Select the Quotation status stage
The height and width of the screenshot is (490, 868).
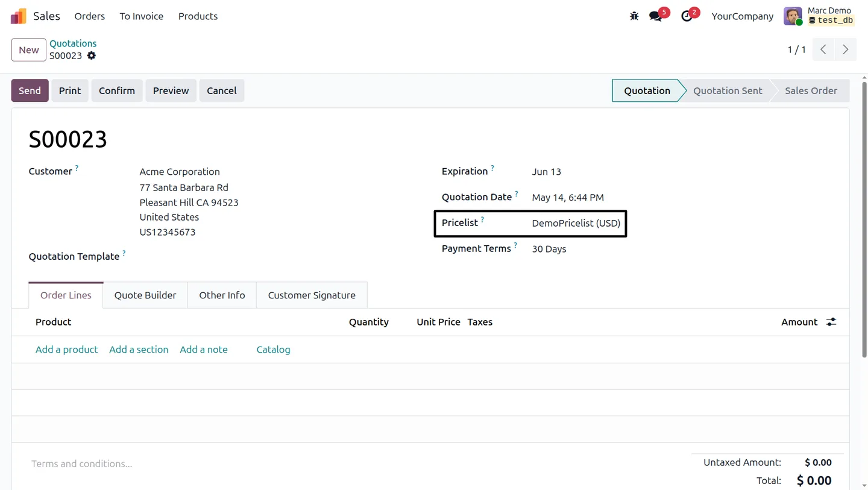(647, 90)
